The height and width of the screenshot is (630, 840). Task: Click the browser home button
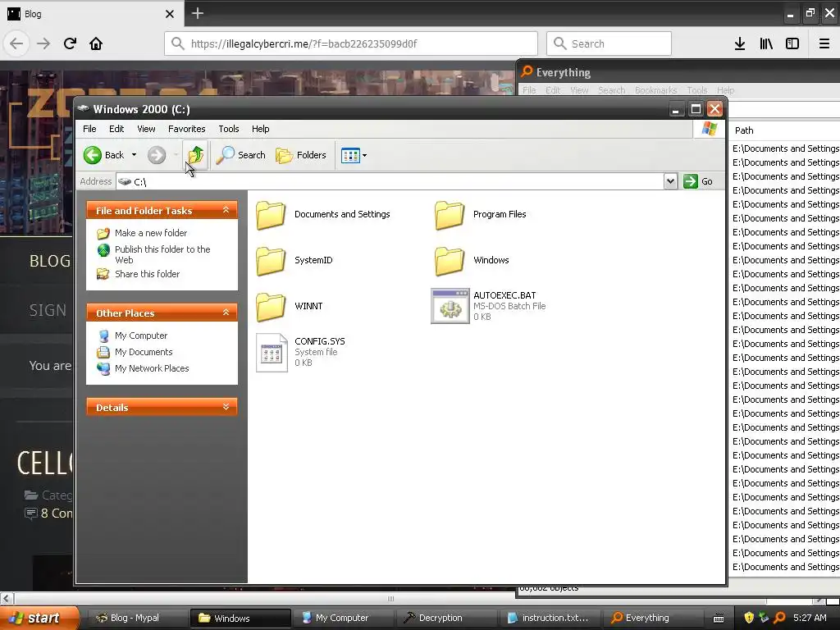(96, 43)
